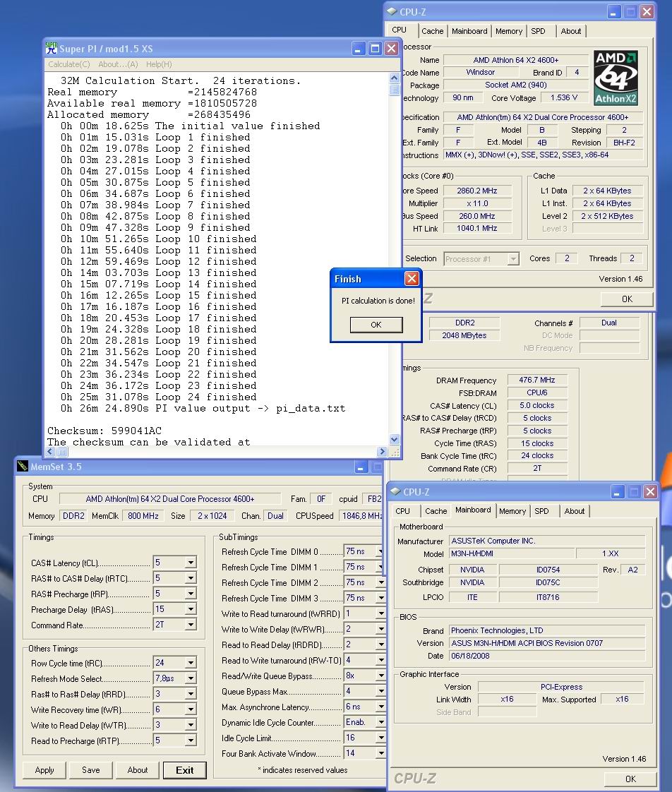Viewport: 672px width, 792px height.
Task: Click the Checksum: 599041AC line
Action: click(x=104, y=431)
